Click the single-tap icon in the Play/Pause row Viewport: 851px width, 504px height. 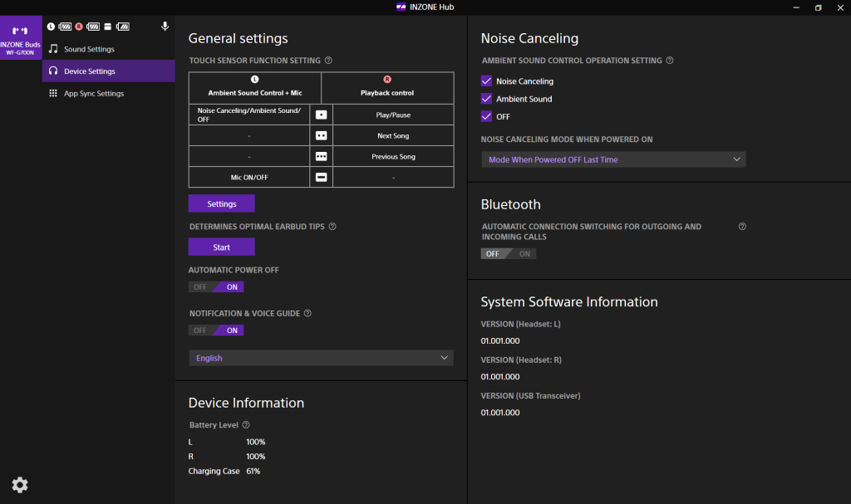(322, 115)
